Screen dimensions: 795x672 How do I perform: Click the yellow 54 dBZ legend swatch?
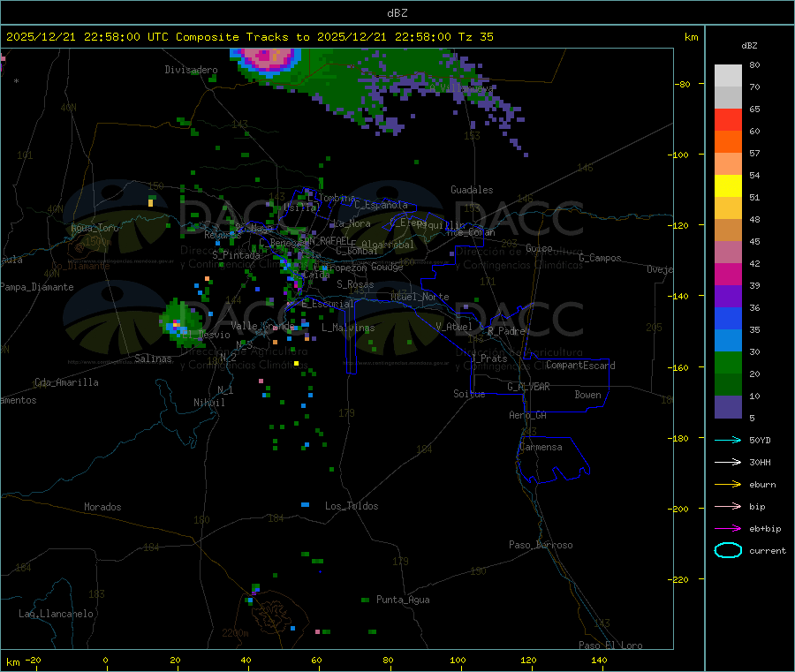pos(728,185)
